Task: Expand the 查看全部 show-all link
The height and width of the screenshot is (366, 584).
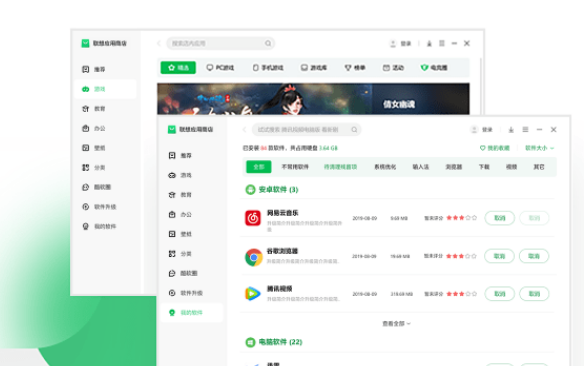Action: tap(396, 324)
